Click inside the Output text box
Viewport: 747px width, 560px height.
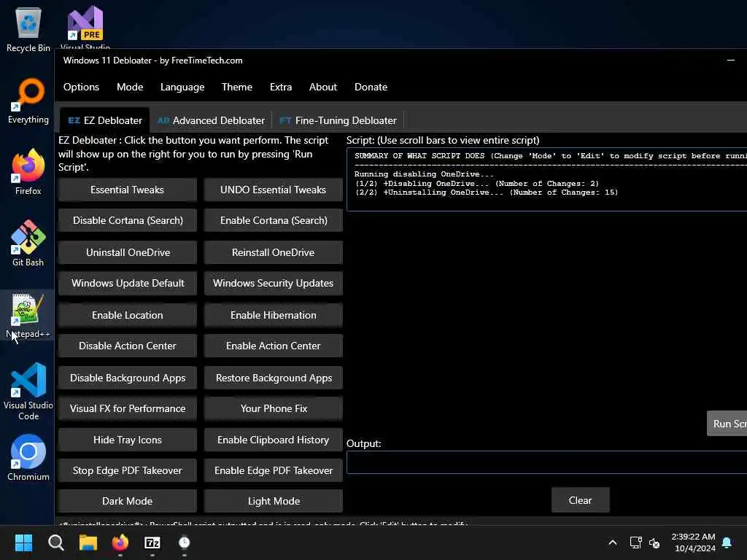point(546,462)
